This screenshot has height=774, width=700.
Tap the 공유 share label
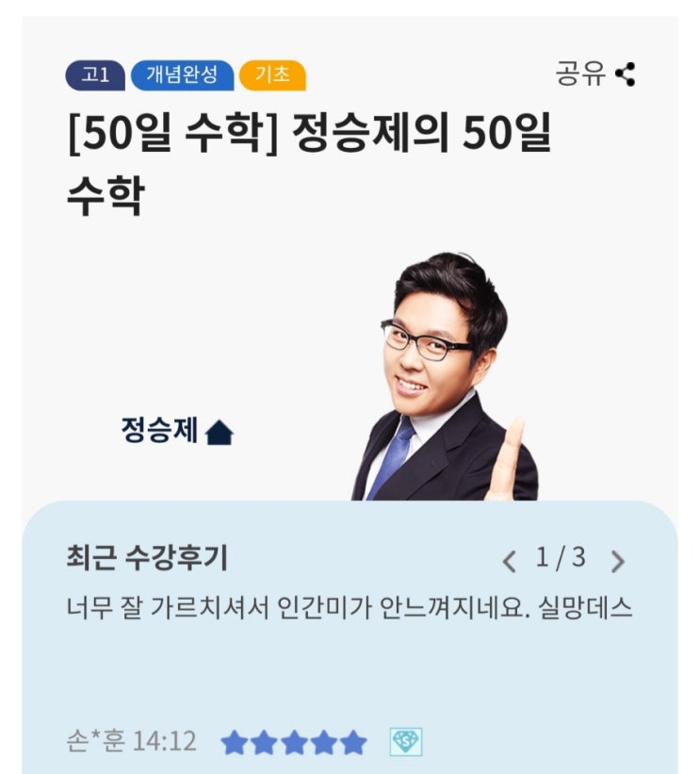click(581, 74)
